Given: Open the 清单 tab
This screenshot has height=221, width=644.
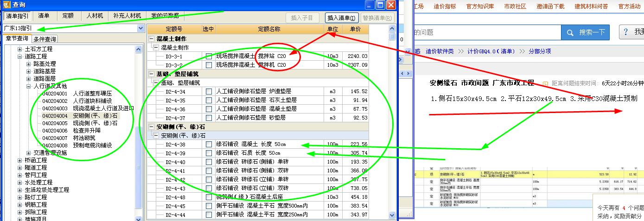Looking at the screenshot, I should 44,16.
